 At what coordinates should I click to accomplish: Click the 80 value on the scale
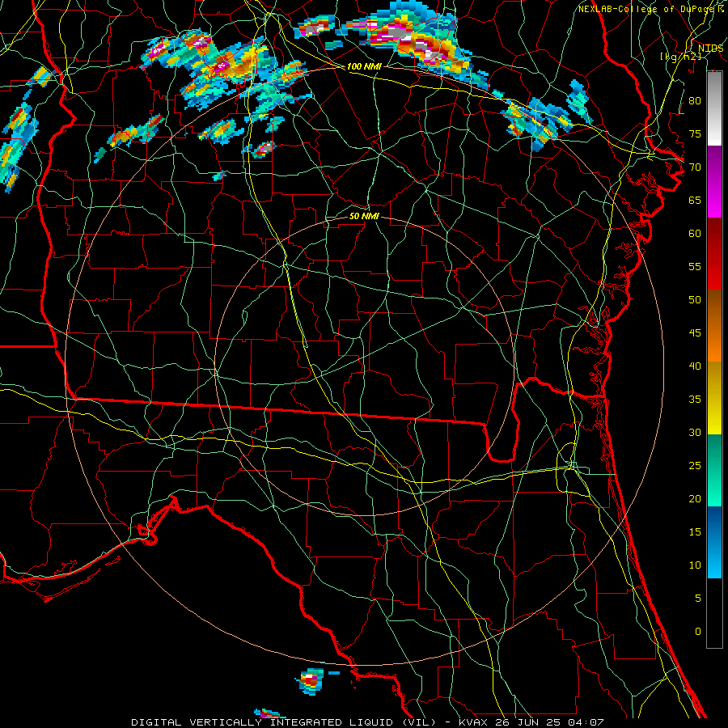[695, 101]
